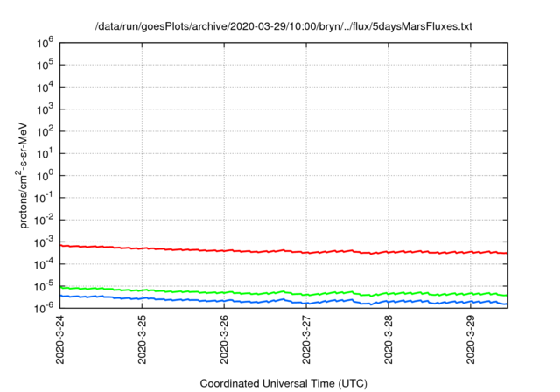Screen dimensions: 560x392
Task: Click the green flux curve
Action: [283, 292]
